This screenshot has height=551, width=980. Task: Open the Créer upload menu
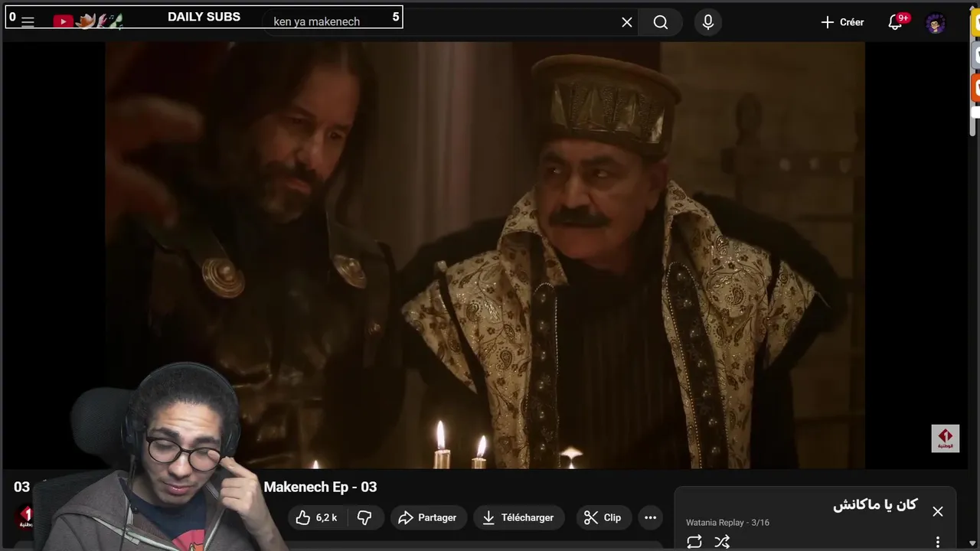pyautogui.click(x=842, y=22)
